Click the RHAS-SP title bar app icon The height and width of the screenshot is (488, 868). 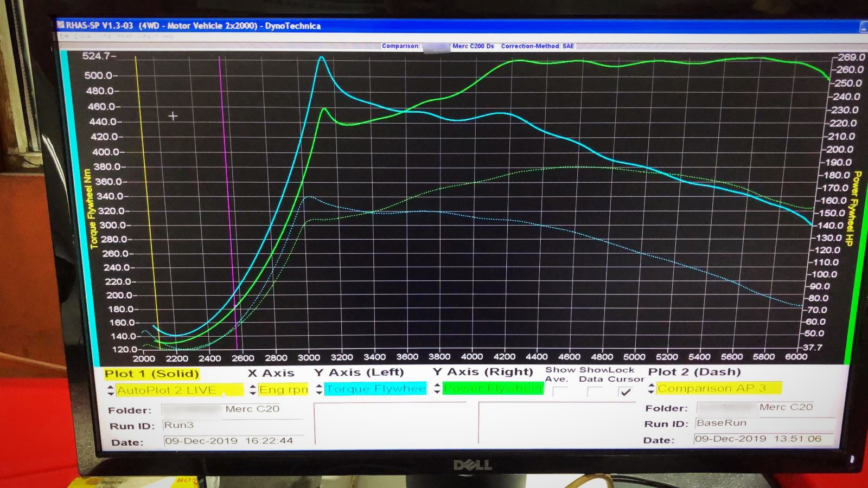point(61,25)
